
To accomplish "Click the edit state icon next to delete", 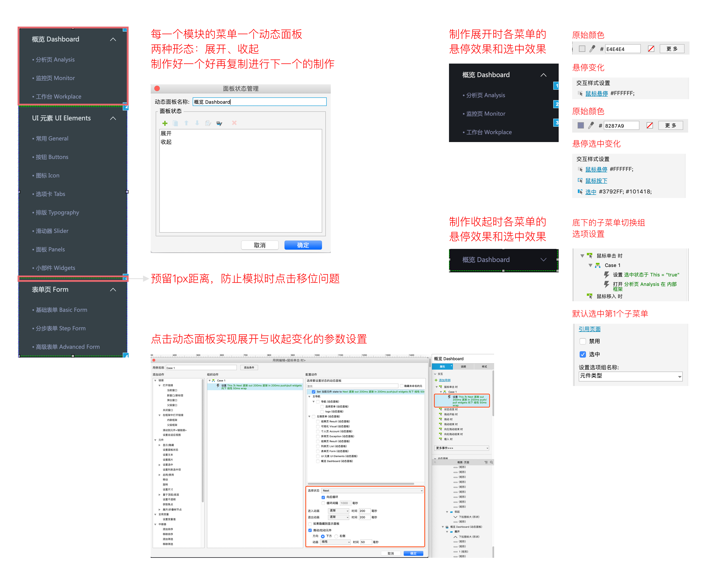I will [219, 123].
